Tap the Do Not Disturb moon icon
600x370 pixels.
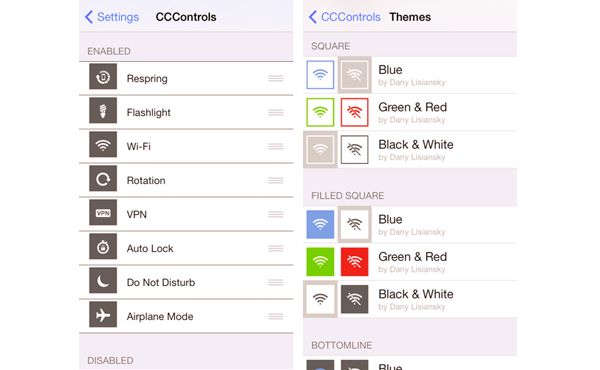[103, 280]
